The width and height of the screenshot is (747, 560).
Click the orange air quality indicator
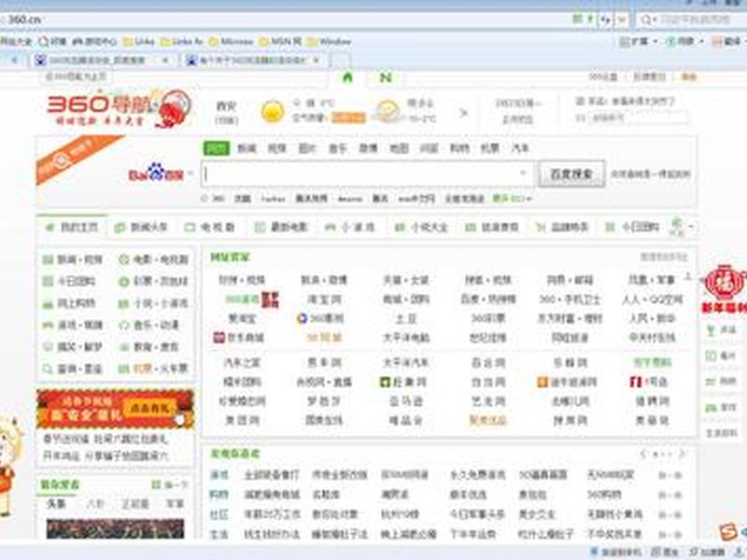click(348, 118)
